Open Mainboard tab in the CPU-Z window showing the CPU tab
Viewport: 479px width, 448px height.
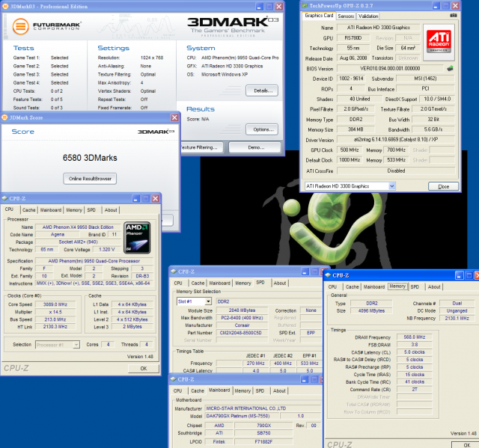pos(51,210)
